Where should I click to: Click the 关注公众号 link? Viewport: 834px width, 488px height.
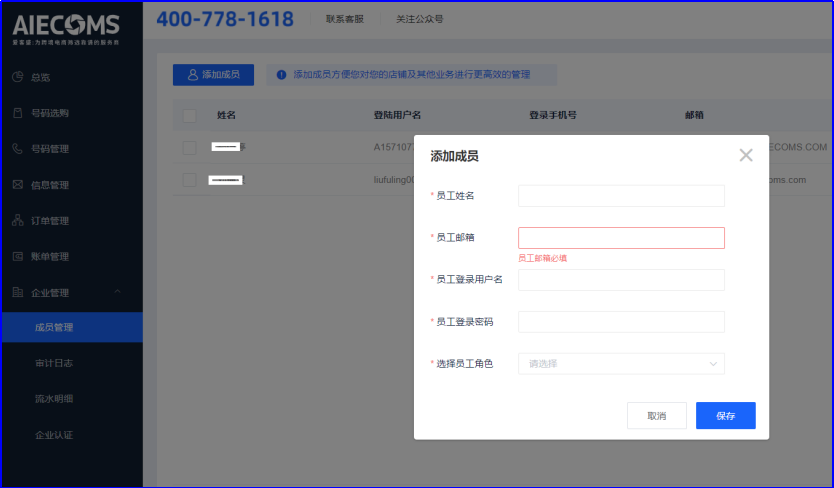coord(419,19)
